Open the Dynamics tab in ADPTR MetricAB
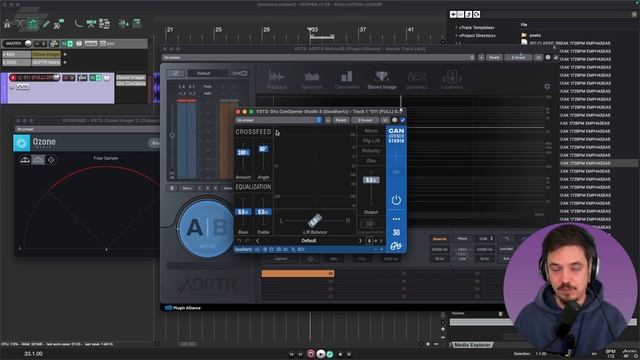The image size is (640, 360). coord(417,80)
